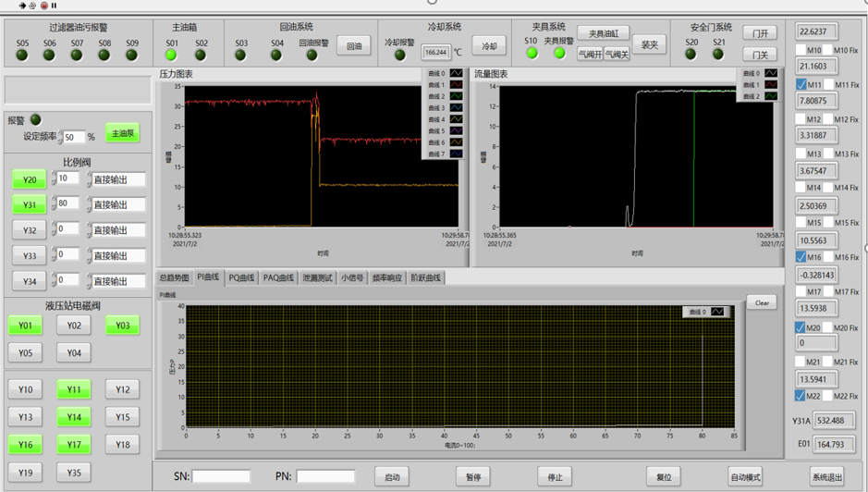Viewport: 868px width, 492px height.
Task: Toggle the Y01 solenoid valve button
Action: (26, 326)
